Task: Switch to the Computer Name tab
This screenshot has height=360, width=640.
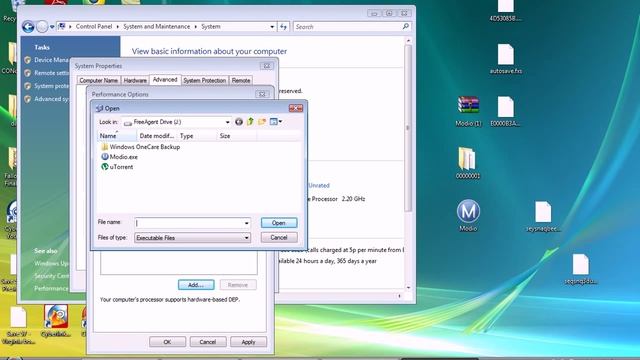Action: [98, 80]
